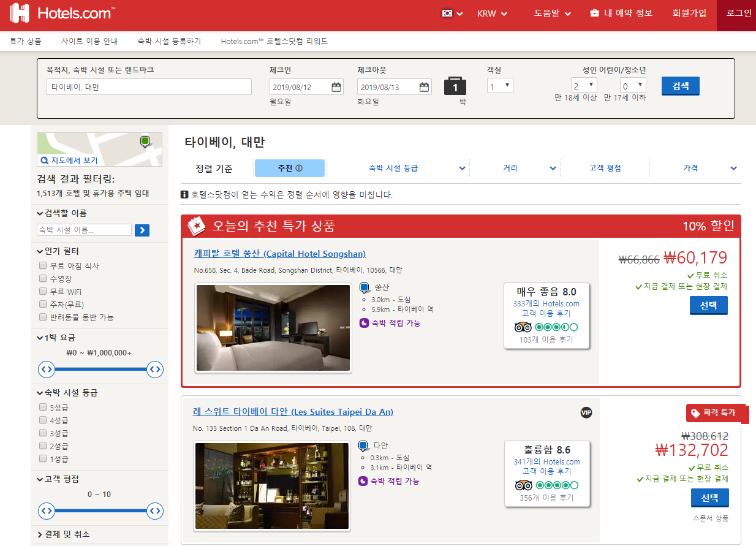Check the 반려동물 동반 가능 filter
The image size is (756, 546).
(43, 317)
